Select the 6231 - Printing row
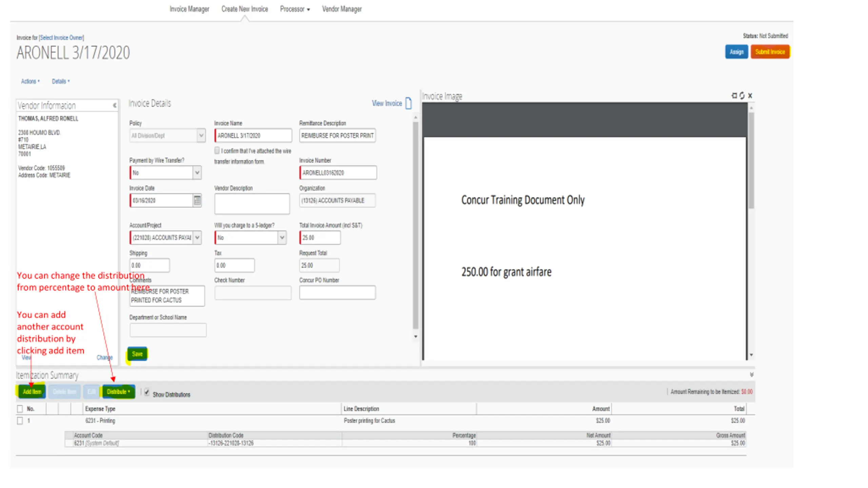 [381, 421]
